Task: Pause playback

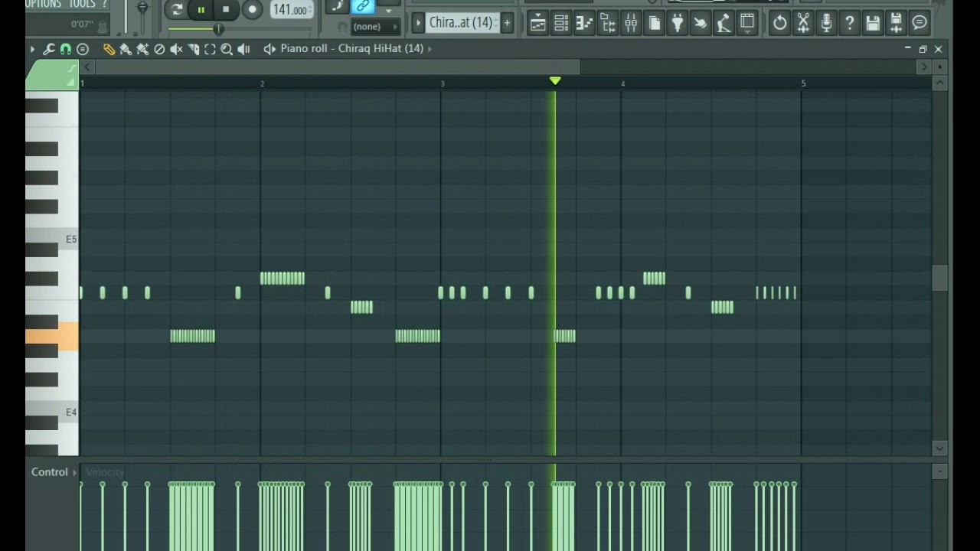Action: (201, 10)
